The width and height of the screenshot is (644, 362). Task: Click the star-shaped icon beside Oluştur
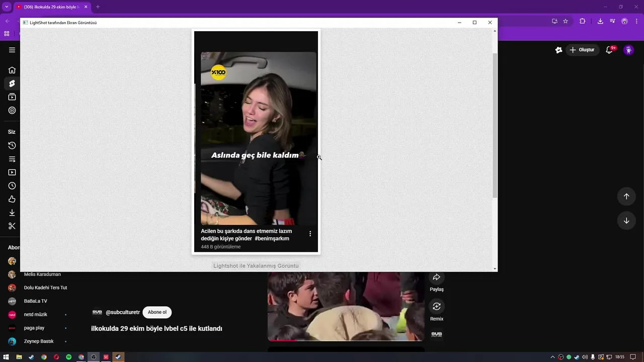(558, 50)
